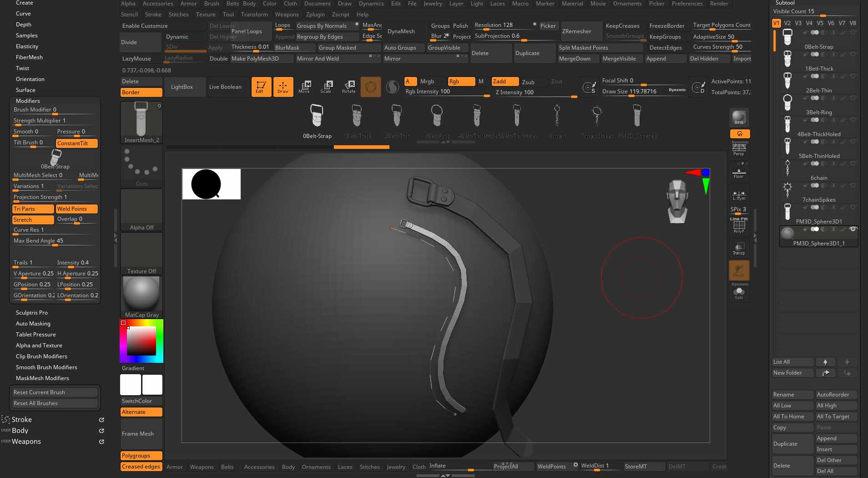
Task: Open the Zplugin menu
Action: tap(315, 15)
